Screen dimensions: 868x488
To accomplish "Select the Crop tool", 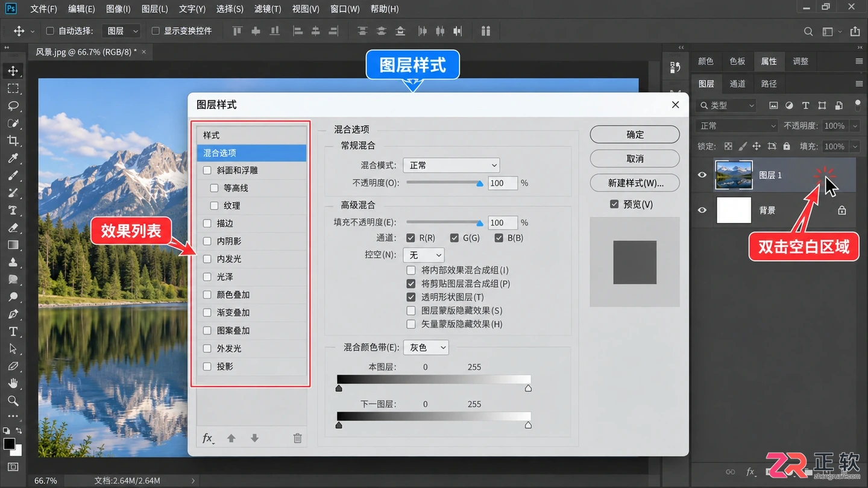I will click(x=13, y=140).
